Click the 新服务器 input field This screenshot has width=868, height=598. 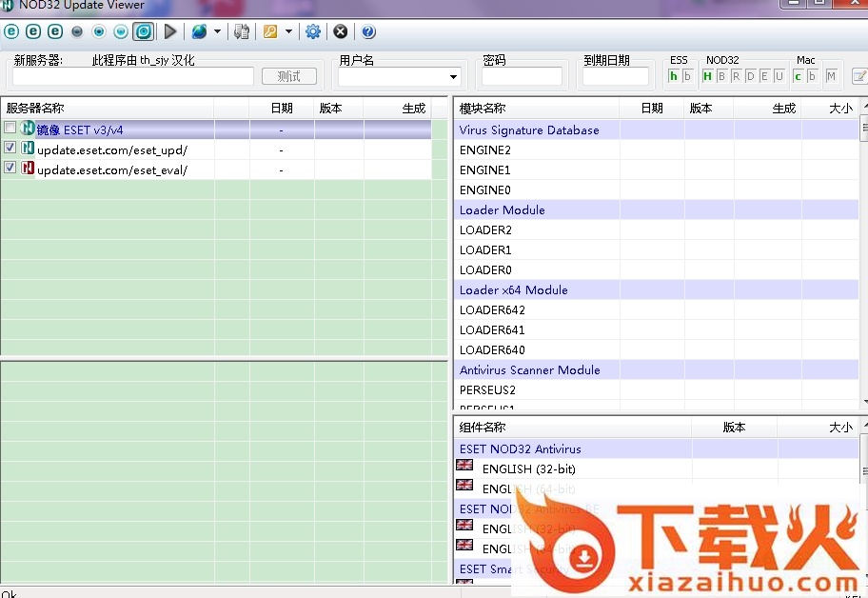(x=133, y=76)
